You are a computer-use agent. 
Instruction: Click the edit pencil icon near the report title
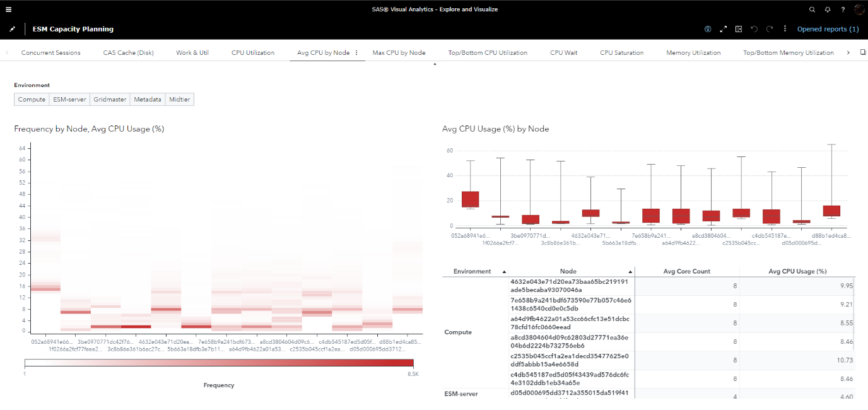(x=12, y=29)
